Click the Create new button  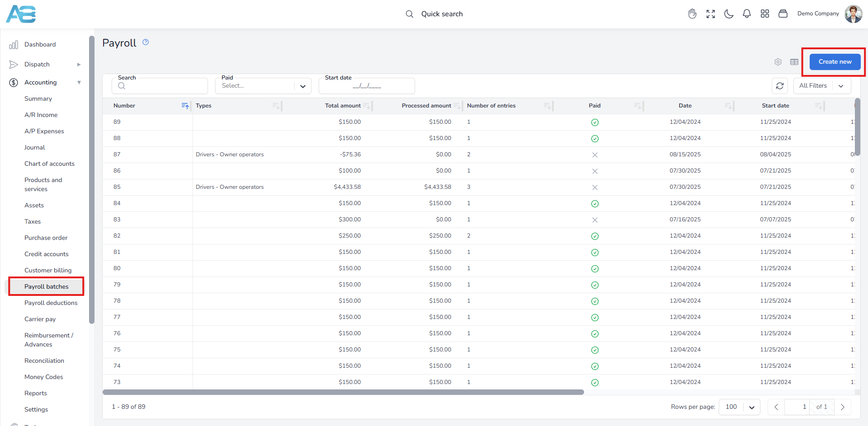tap(835, 62)
